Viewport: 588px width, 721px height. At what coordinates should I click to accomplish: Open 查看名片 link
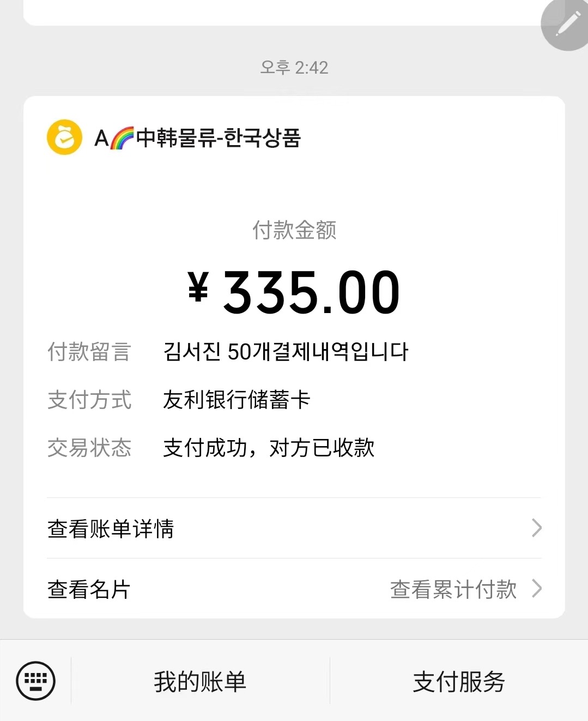point(89,589)
